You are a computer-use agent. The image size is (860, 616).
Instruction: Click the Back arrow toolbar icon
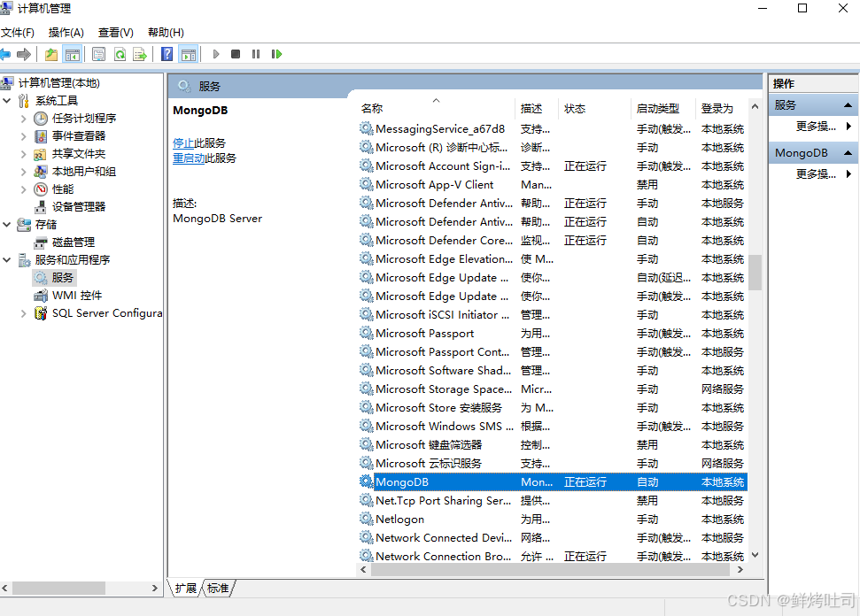pos(5,54)
